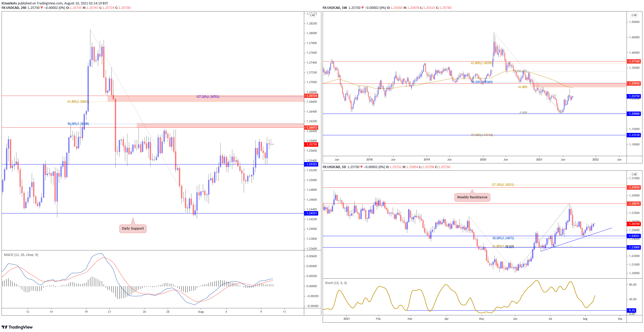Click the MACD 0.00000 axis value
This screenshot has width=644, height=332.
[x=312, y=286]
